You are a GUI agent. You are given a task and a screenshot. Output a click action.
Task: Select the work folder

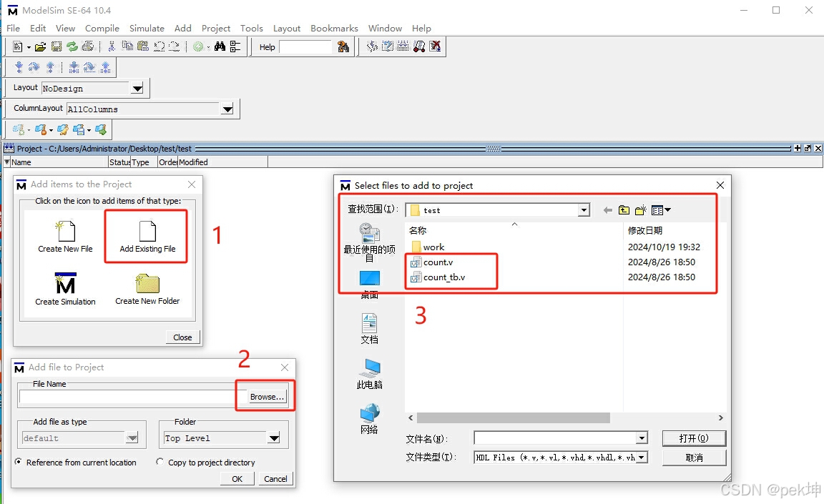(428, 247)
